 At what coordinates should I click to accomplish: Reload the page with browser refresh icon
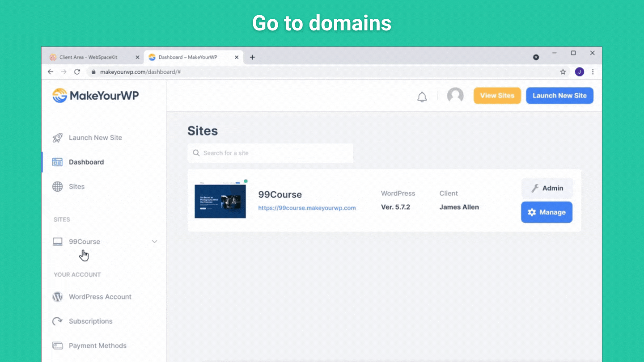pos(77,72)
